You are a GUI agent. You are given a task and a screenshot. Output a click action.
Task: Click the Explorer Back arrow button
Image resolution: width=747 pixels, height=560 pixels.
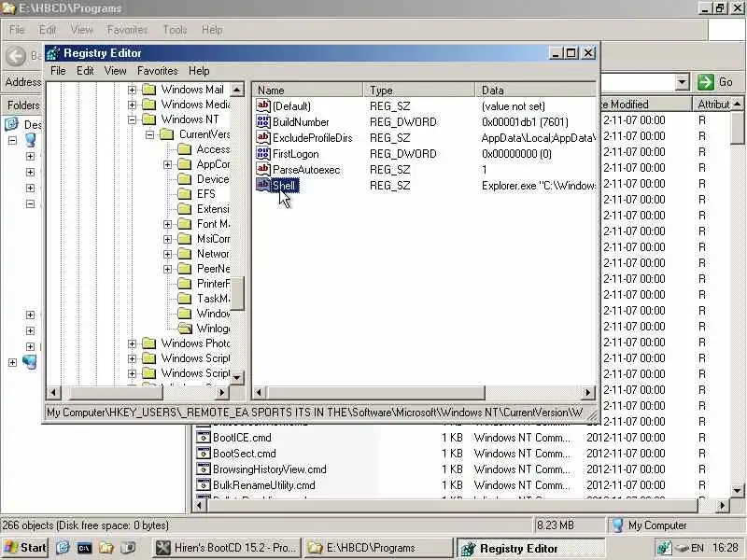tap(16, 56)
